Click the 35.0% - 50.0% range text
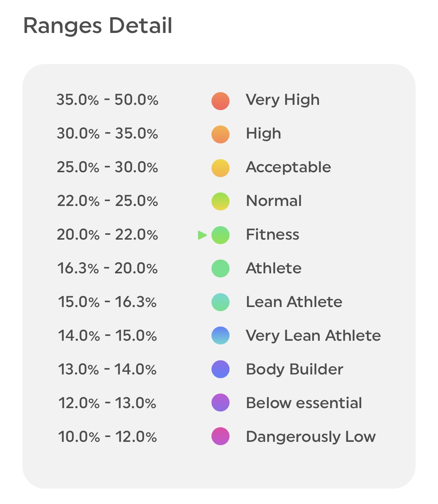This screenshot has width=438, height=504. point(107,100)
